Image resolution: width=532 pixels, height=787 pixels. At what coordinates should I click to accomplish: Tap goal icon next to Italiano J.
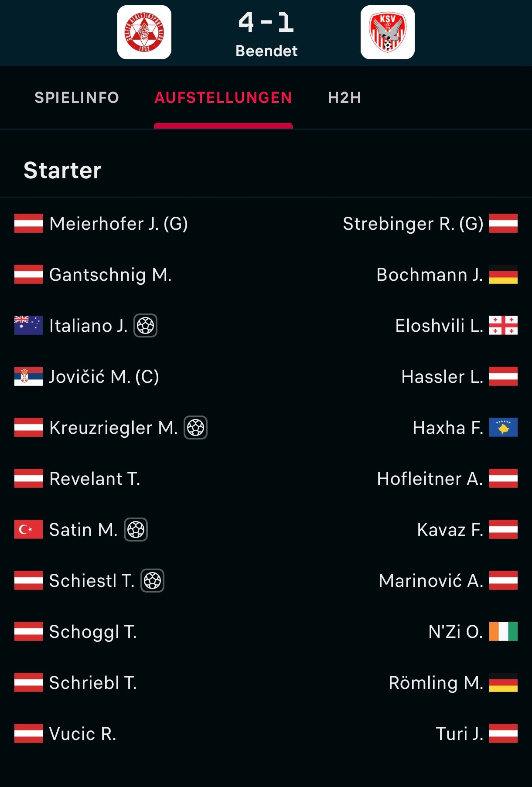pyautogui.click(x=145, y=326)
